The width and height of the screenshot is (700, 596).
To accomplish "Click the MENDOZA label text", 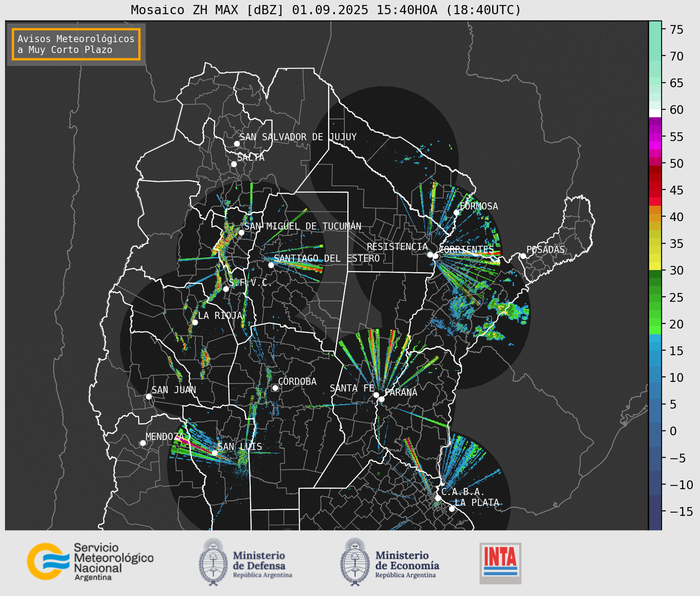I will [x=164, y=437].
